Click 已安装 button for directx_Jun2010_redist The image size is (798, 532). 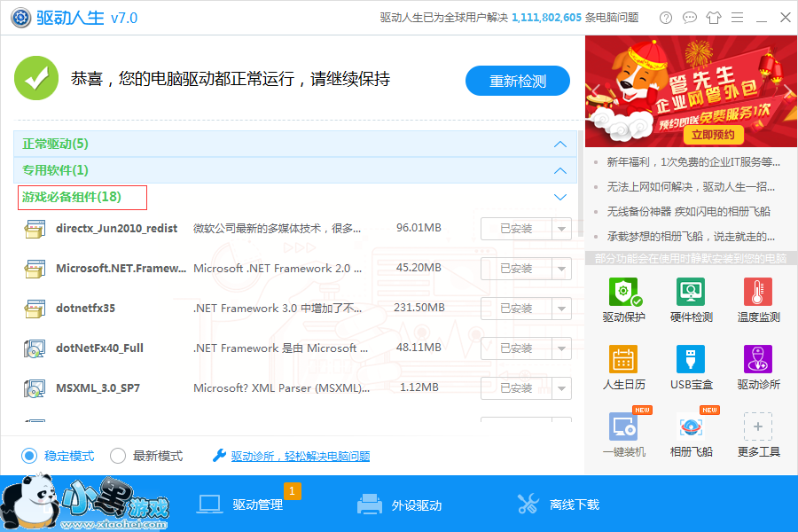pos(517,229)
